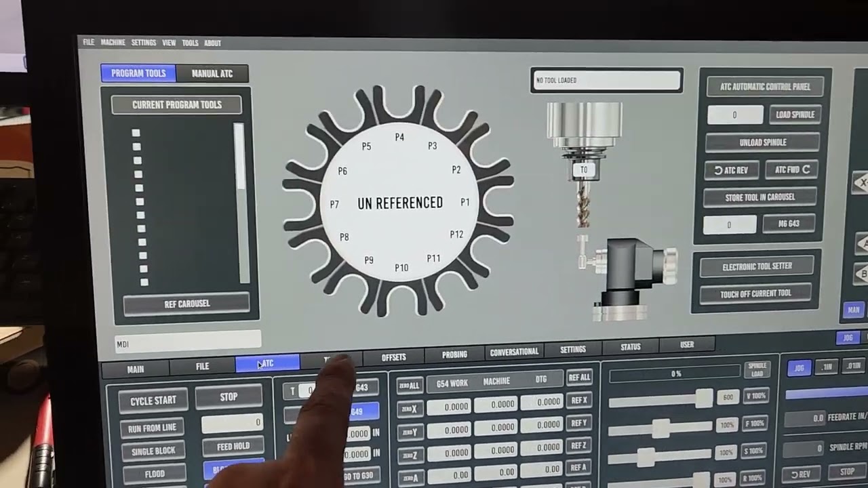Click STORE TOOL IN CAROUSEL
Screen dimensions: 868x488
(x=759, y=197)
